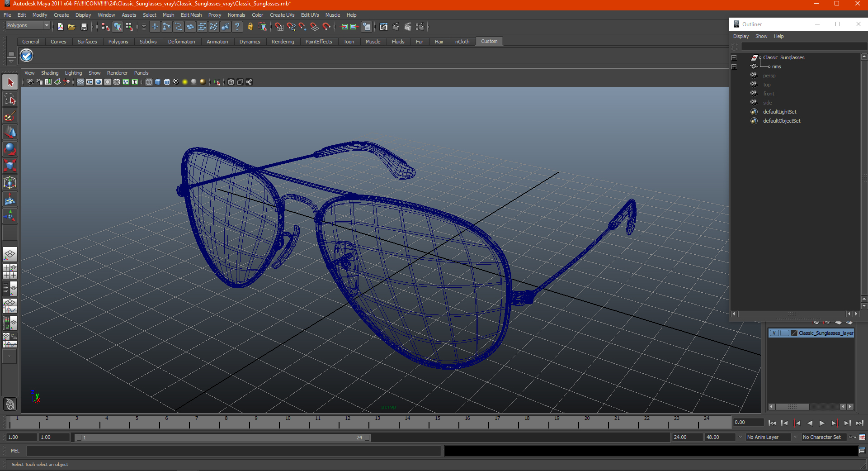This screenshot has height=471, width=868.
Task: Open the Mesh menu
Action: 168,15
